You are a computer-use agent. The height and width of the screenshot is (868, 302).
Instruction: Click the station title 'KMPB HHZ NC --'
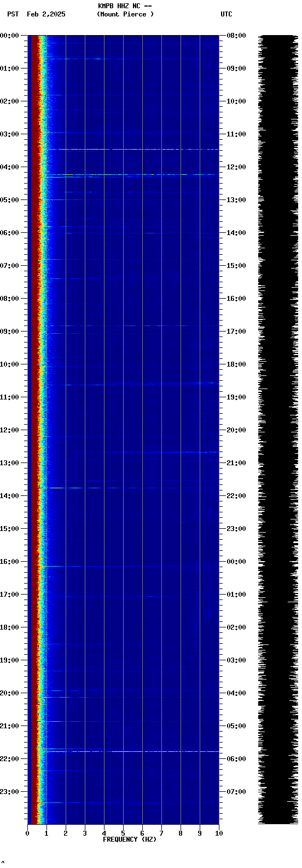[125, 6]
